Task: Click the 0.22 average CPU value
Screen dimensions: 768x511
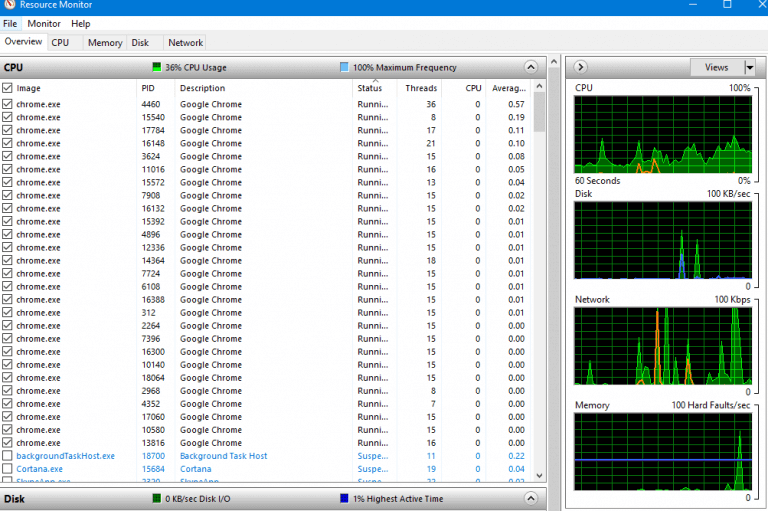Action: tap(516, 456)
